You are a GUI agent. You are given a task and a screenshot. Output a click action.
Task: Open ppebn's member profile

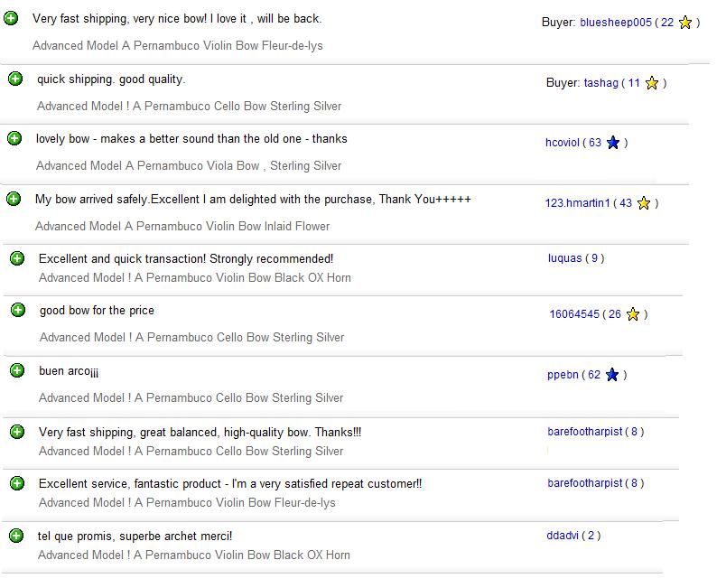(x=563, y=375)
